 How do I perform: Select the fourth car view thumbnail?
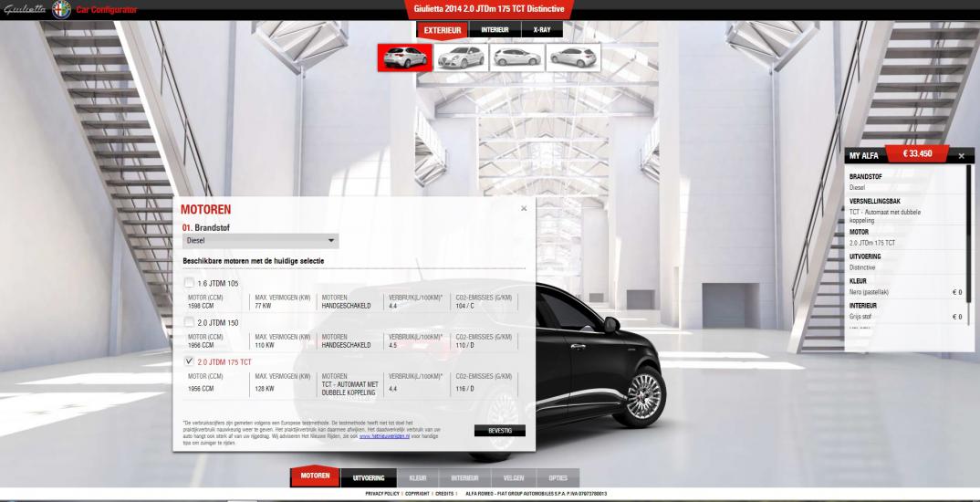coord(573,58)
